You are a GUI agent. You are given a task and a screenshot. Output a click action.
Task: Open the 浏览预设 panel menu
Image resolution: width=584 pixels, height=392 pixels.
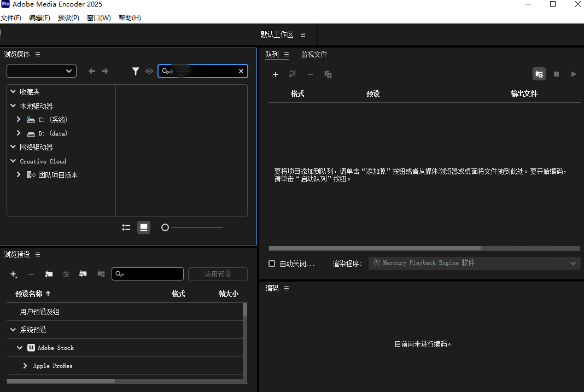pyautogui.click(x=38, y=255)
